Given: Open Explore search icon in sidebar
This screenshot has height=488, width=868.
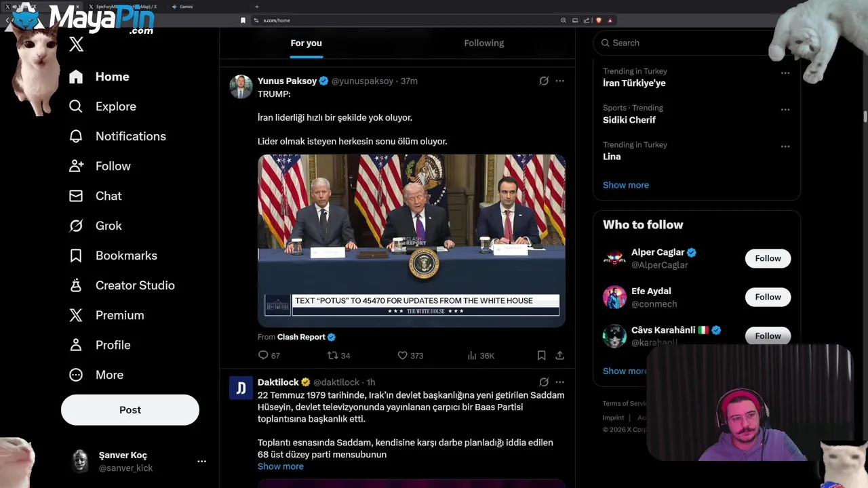Looking at the screenshot, I should [76, 106].
